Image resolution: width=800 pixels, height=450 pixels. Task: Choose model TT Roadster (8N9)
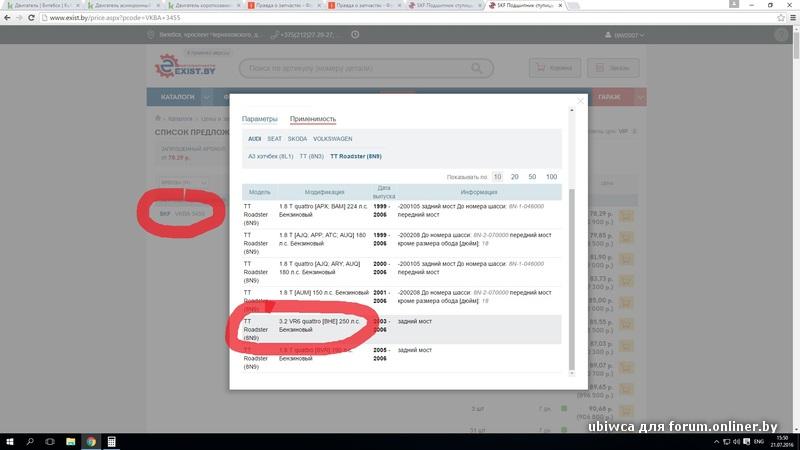(356, 156)
